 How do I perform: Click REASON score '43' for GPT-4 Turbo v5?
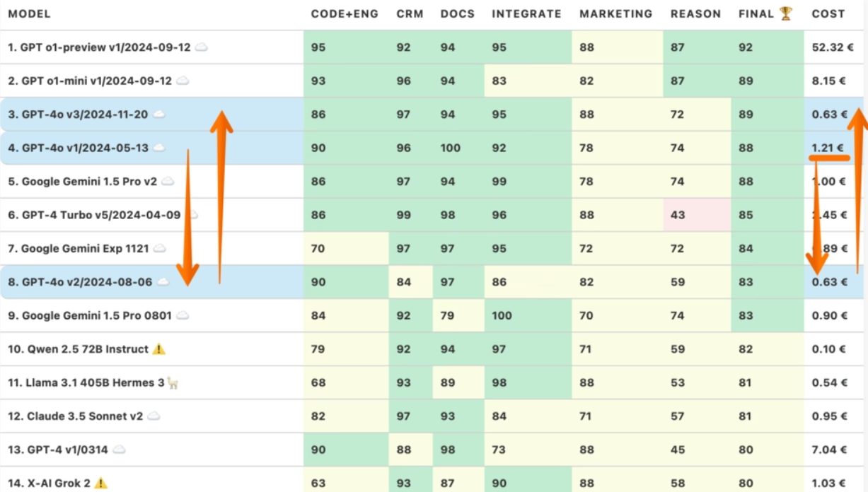(678, 215)
